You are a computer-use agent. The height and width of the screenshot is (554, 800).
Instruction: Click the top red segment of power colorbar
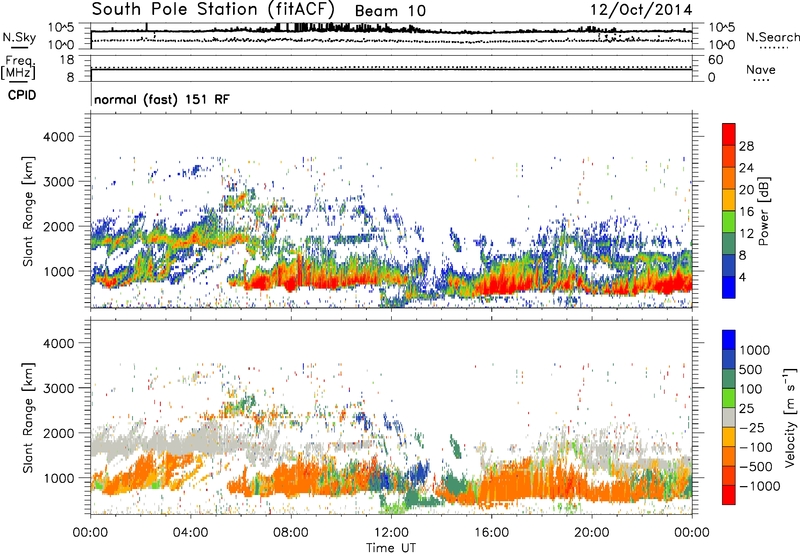click(729, 134)
